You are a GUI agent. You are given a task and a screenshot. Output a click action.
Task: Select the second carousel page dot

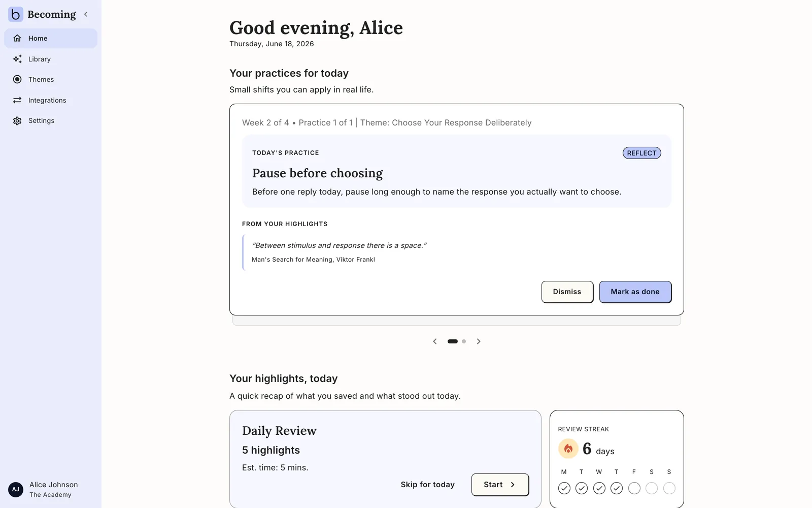click(464, 341)
